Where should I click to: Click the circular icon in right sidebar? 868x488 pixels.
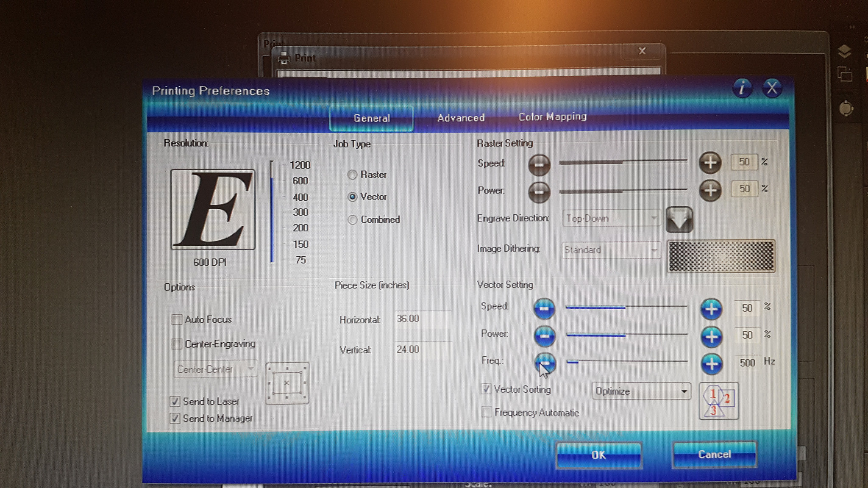point(846,108)
